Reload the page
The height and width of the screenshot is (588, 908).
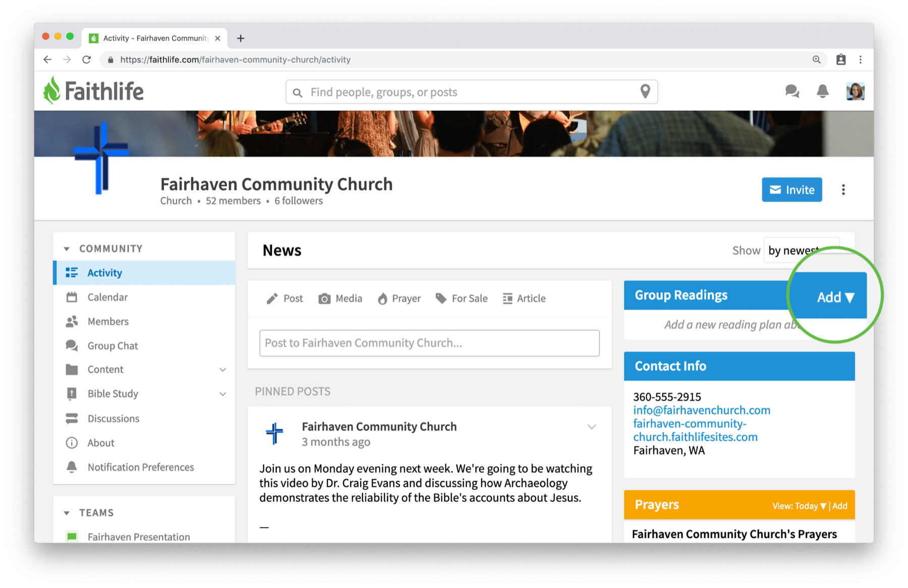(x=87, y=60)
